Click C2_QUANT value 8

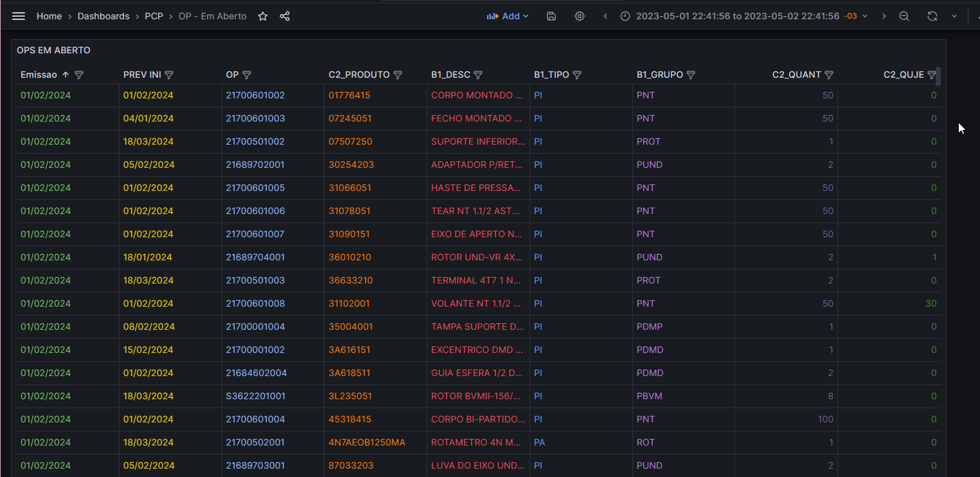point(830,396)
